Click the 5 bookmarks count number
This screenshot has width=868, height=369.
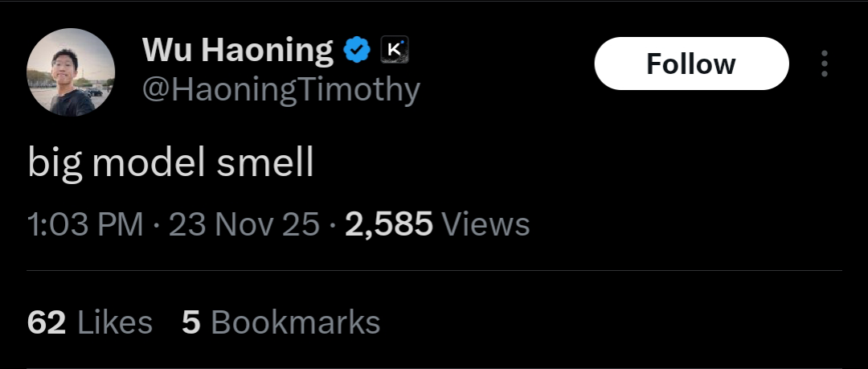pyautogui.click(x=190, y=322)
